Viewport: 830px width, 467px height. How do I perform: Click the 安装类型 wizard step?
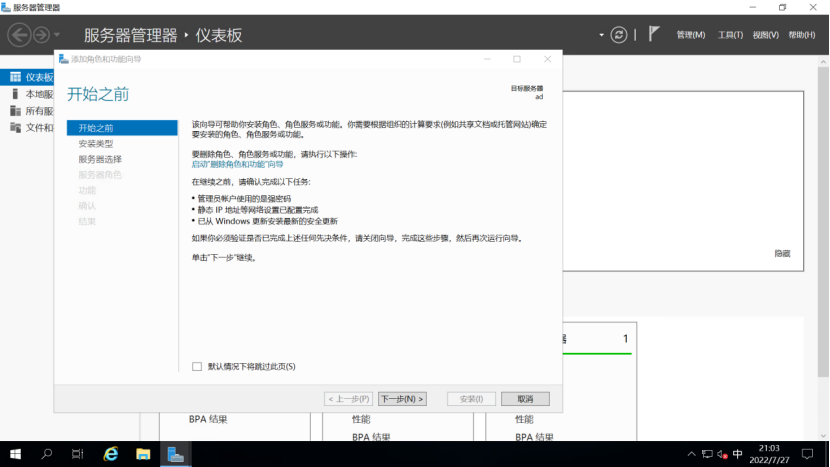(96, 143)
